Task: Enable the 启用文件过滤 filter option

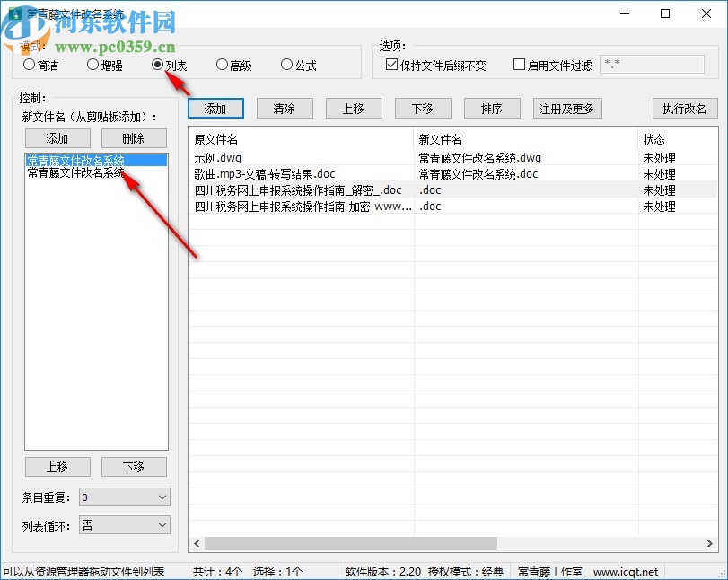Action: tap(518, 63)
